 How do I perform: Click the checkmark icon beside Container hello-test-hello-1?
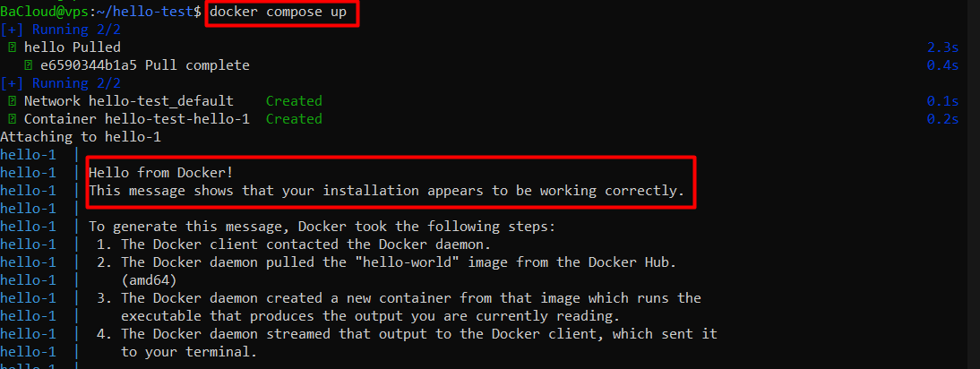(12, 119)
